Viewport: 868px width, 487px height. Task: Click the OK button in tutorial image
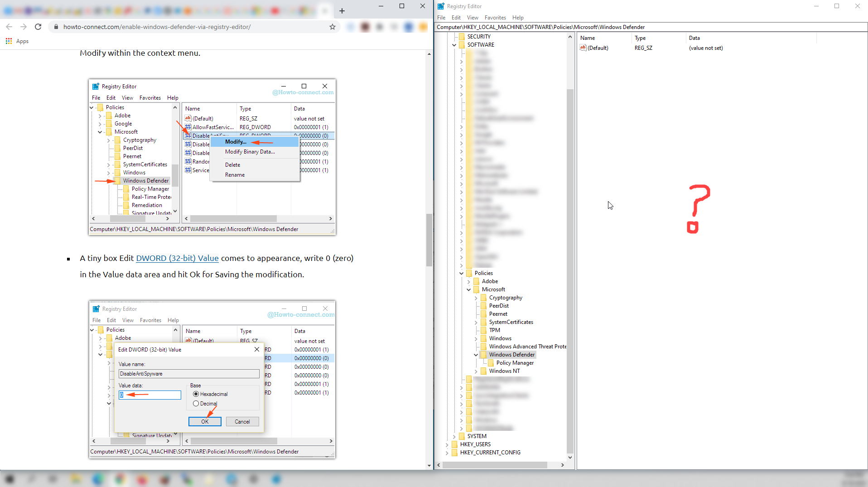(205, 422)
